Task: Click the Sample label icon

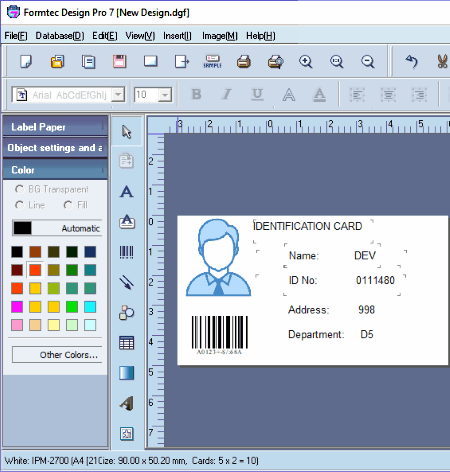Action: (x=213, y=62)
